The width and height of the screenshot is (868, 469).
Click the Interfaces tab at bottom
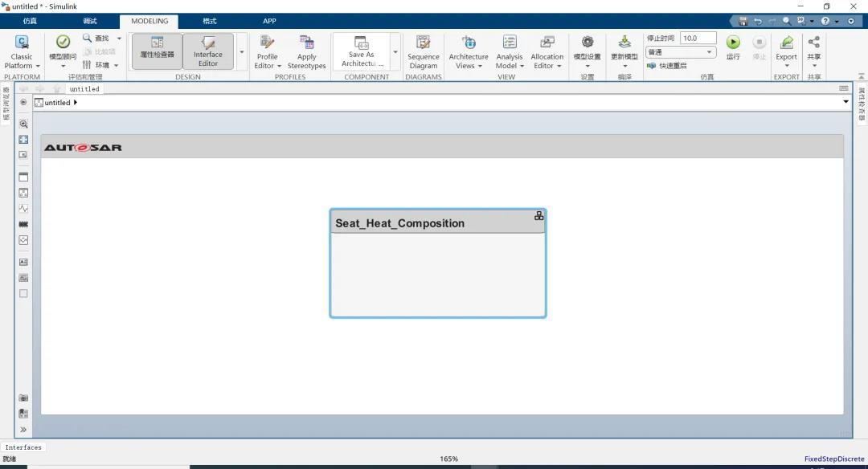(x=23, y=447)
